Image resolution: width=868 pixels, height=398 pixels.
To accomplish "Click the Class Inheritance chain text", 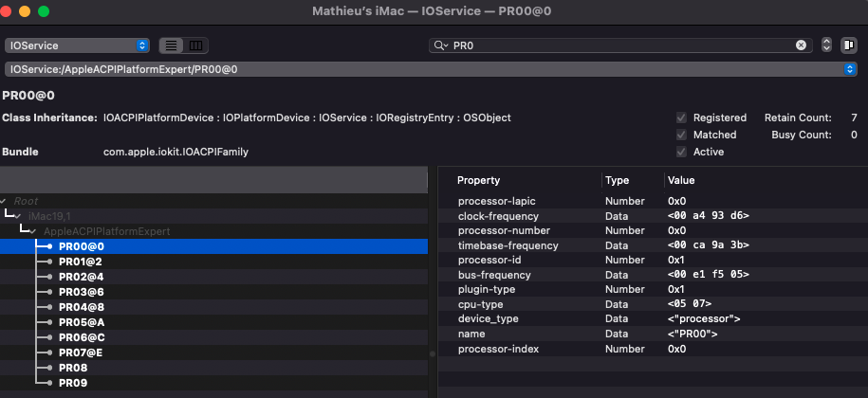I will (x=306, y=118).
